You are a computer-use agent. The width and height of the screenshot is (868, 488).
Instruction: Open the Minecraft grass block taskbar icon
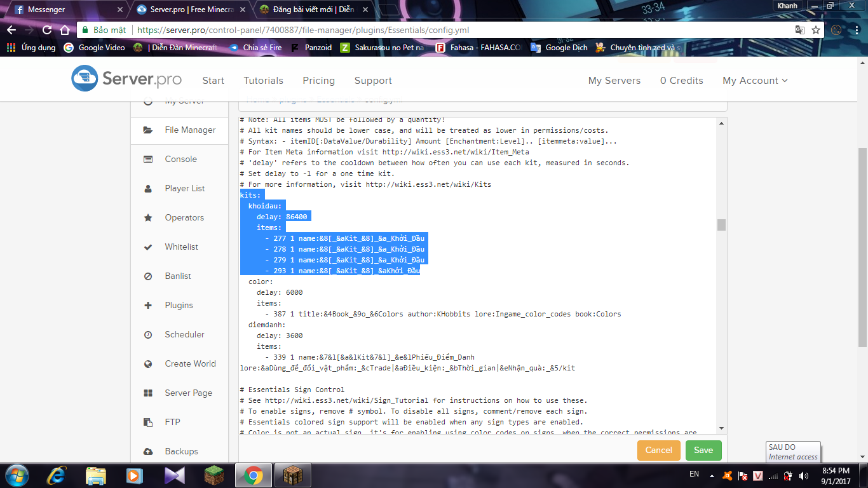(214, 475)
